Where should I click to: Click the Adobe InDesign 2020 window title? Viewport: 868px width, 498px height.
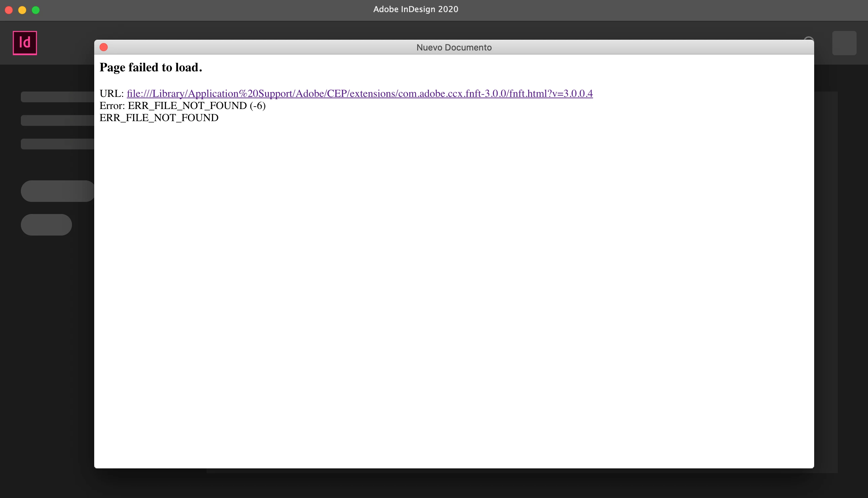tap(415, 9)
